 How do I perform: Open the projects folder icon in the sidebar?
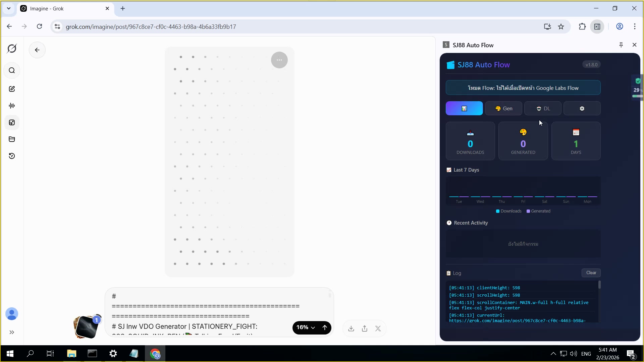click(x=12, y=139)
